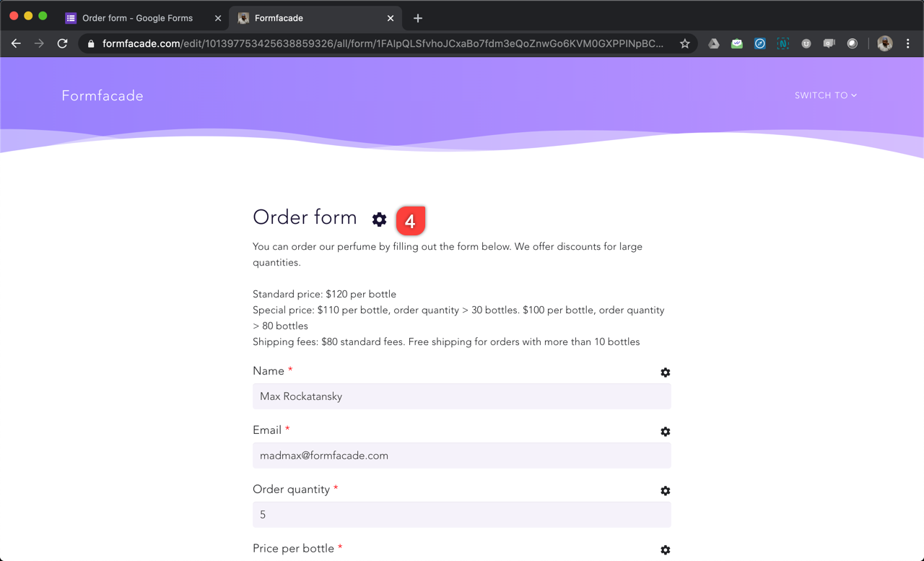Viewport: 924px width, 561px height.
Task: Expand the SWITCH TO dropdown
Action: (x=825, y=95)
